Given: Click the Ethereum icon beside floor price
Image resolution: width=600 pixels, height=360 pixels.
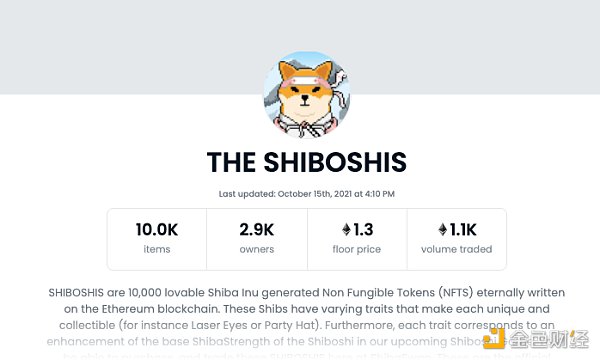Looking at the screenshot, I should tap(346, 230).
